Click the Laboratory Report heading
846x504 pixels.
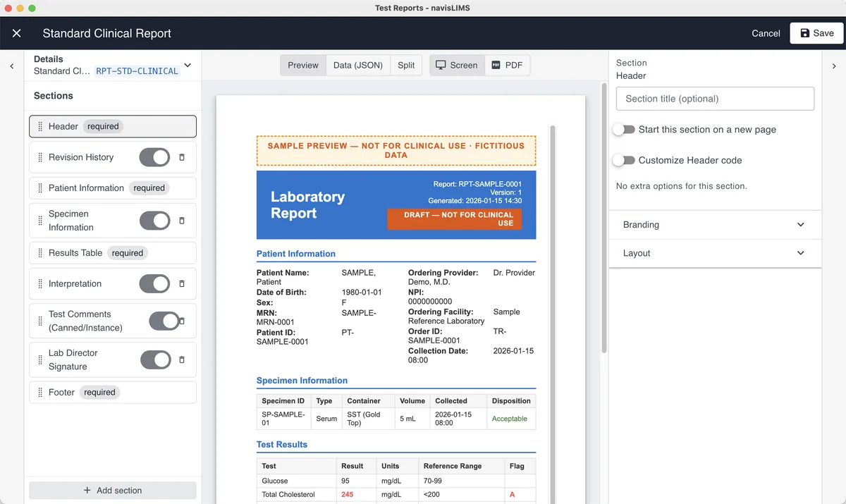307,204
